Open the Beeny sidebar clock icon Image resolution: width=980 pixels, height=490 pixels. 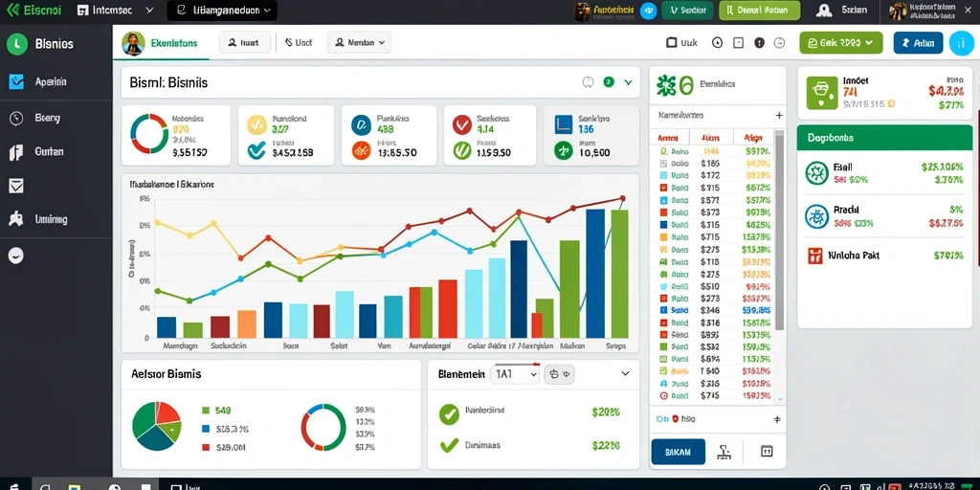(17, 118)
